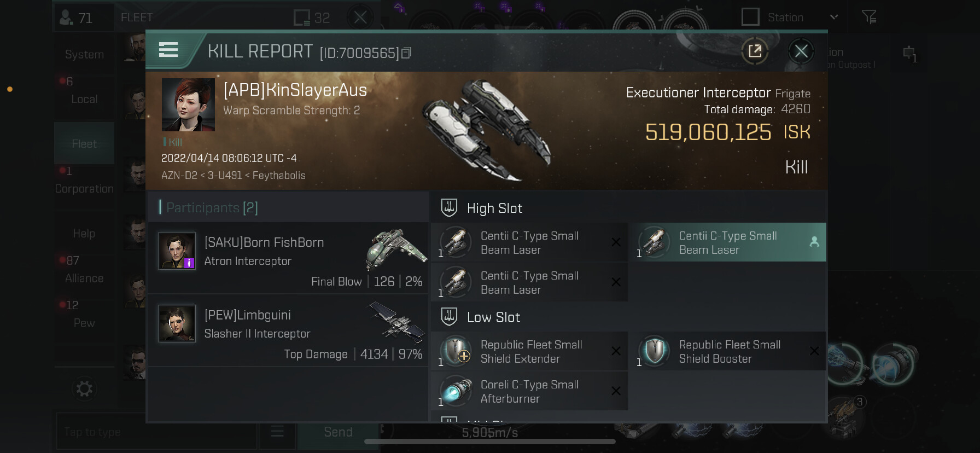This screenshot has width=980, height=453.
Task: Open chat settings gear
Action: point(84,389)
